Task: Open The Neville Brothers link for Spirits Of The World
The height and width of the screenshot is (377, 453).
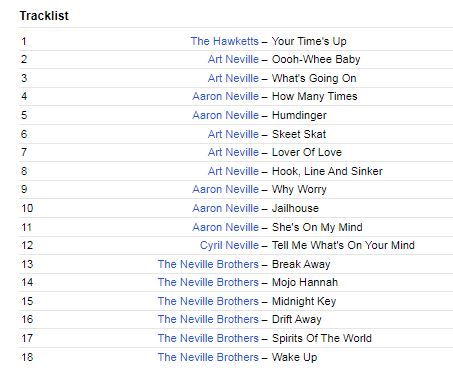Action: pyautogui.click(x=208, y=338)
